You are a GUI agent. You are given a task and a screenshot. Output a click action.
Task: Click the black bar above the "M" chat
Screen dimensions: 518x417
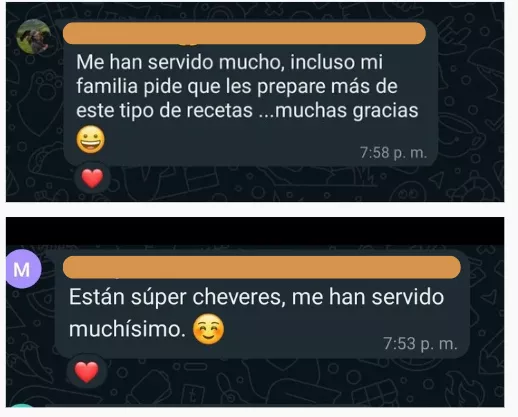[255, 231]
